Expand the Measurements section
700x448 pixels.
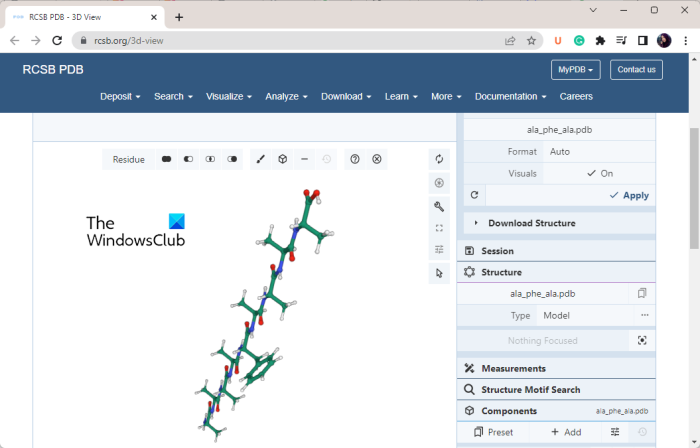click(556, 369)
